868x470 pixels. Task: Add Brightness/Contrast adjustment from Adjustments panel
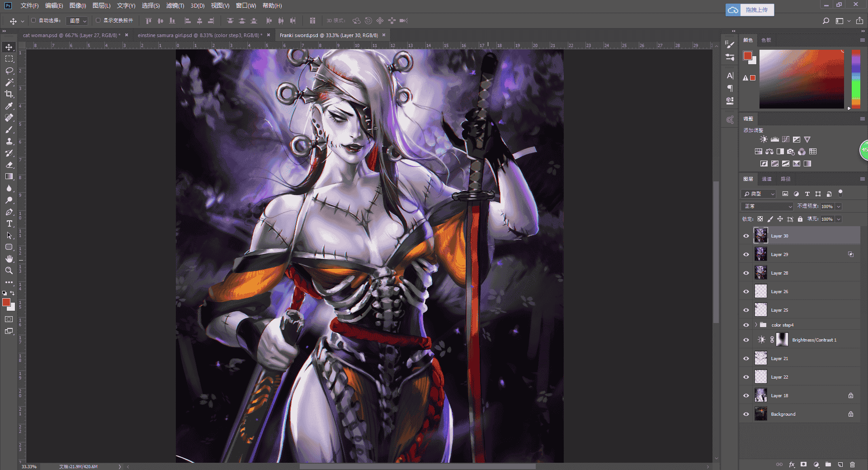764,139
